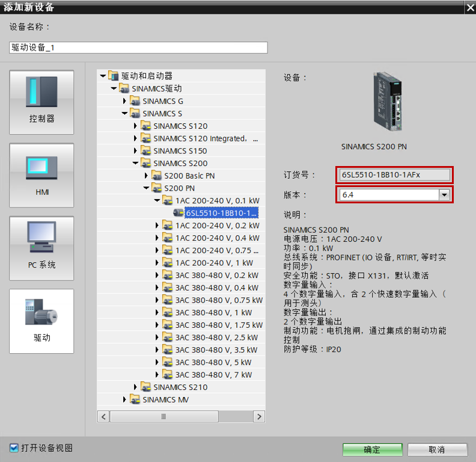Click the S200 Basic PN folder icon
This screenshot has width=476, height=462.
coord(157,176)
